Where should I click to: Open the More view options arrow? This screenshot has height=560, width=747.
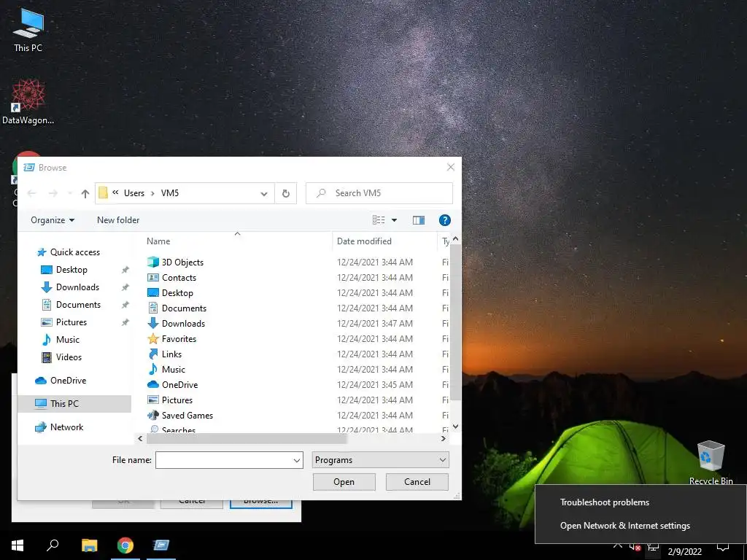(x=394, y=220)
